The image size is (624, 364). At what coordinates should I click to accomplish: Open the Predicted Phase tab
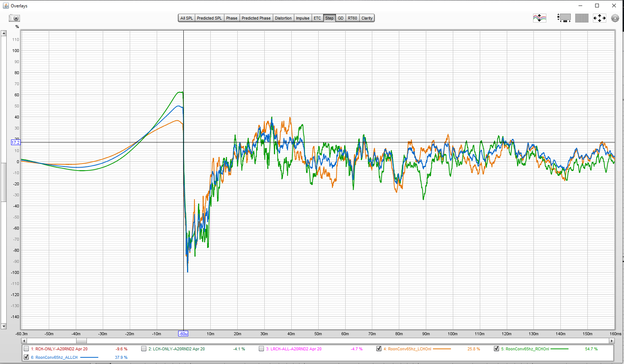tap(256, 18)
